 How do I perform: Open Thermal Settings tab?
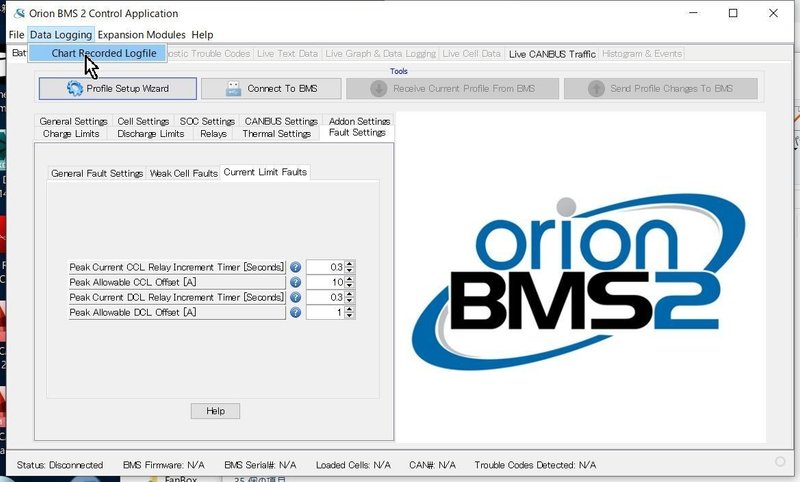click(277, 134)
